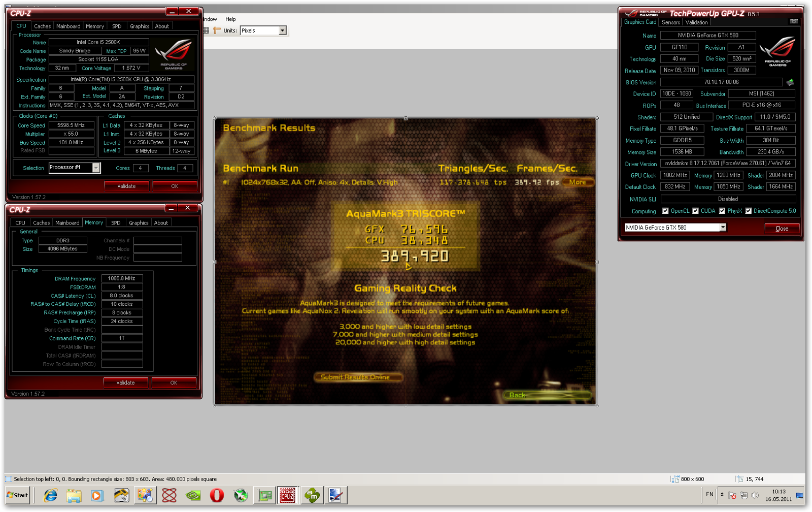Open About tab in bottom CPU-Z window
Image resolution: width=812 pixels, height=512 pixels.
tap(161, 223)
